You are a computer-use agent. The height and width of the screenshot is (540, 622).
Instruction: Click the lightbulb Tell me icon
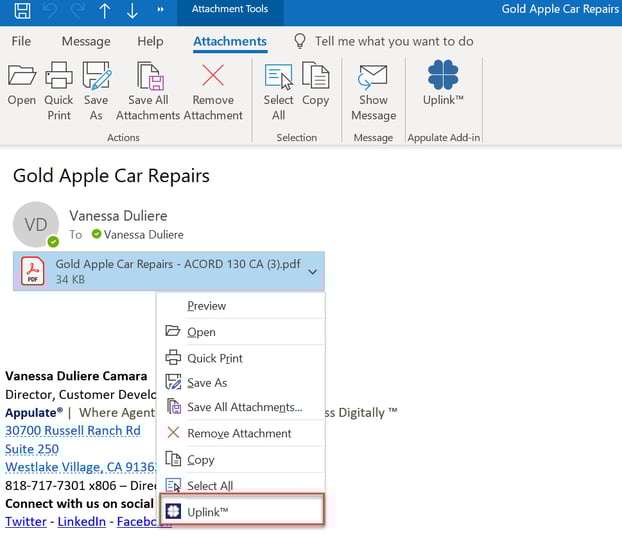[x=300, y=41]
